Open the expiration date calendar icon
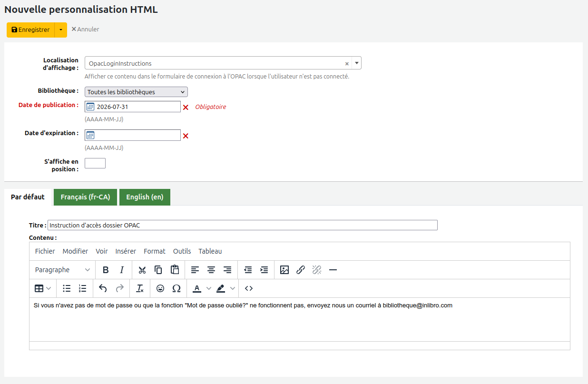Viewport: 588px width, 384px height. pos(90,135)
